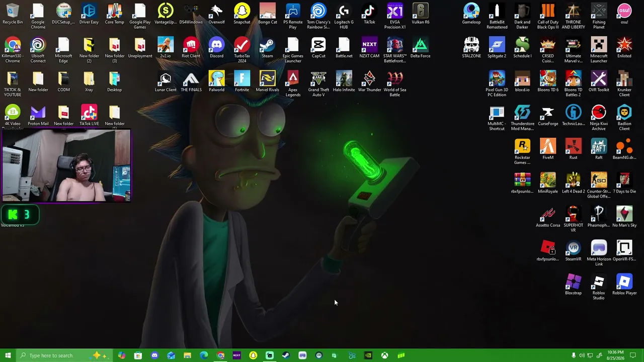Click the Marvel Rivals icon
Image resolution: width=644 pixels, height=362 pixels.
tap(267, 82)
